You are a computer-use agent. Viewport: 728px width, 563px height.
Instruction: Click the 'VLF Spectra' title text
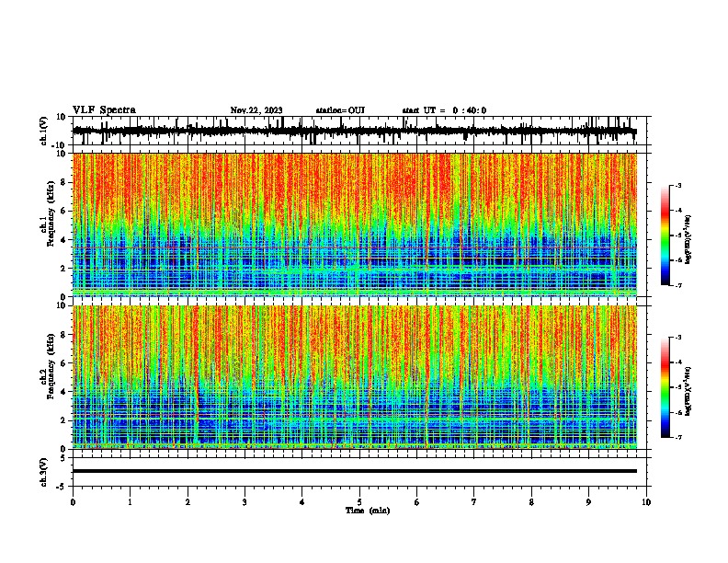point(104,110)
